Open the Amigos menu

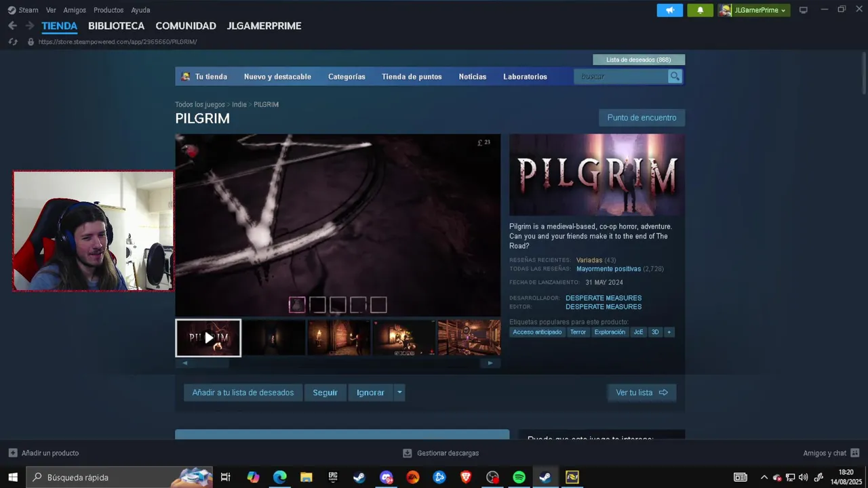(75, 10)
